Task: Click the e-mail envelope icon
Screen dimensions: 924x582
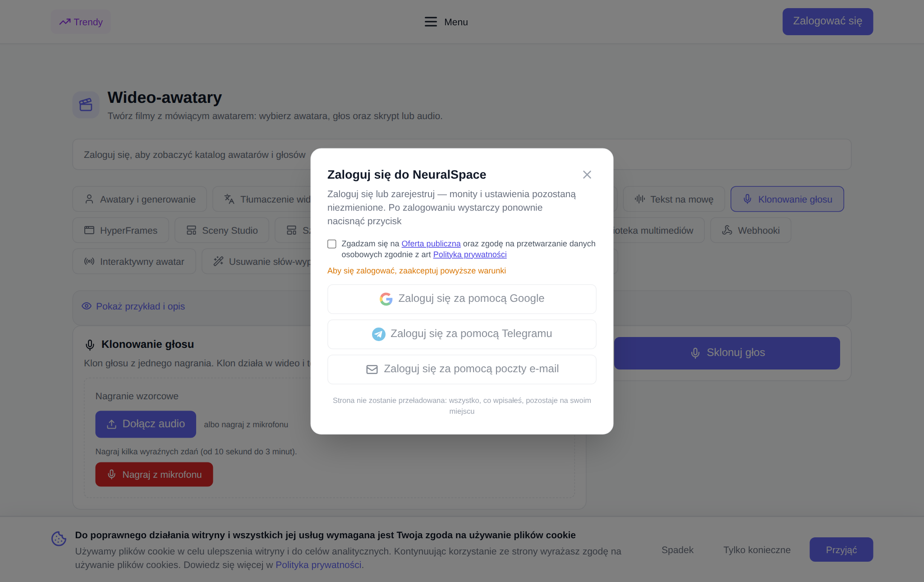Action: 372,370
